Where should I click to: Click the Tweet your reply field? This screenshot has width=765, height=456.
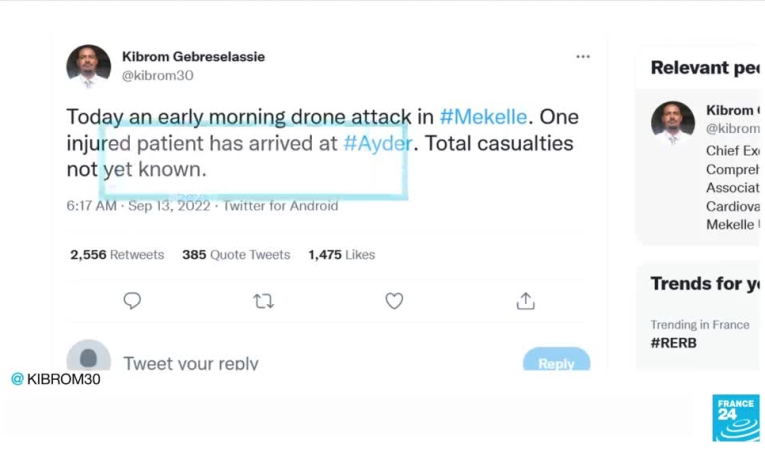(x=191, y=363)
